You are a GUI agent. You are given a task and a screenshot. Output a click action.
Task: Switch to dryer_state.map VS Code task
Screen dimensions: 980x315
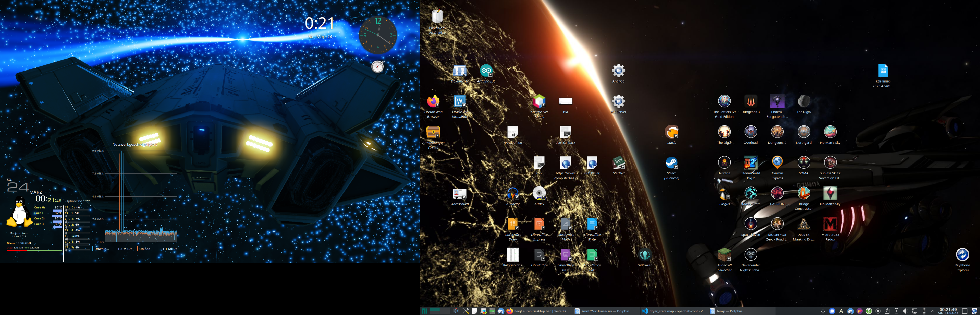673,311
